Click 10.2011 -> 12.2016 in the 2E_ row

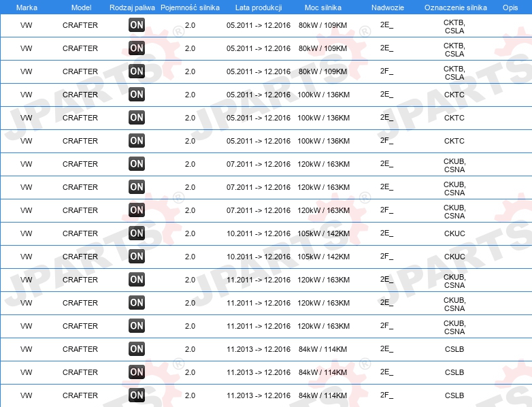[x=259, y=233]
